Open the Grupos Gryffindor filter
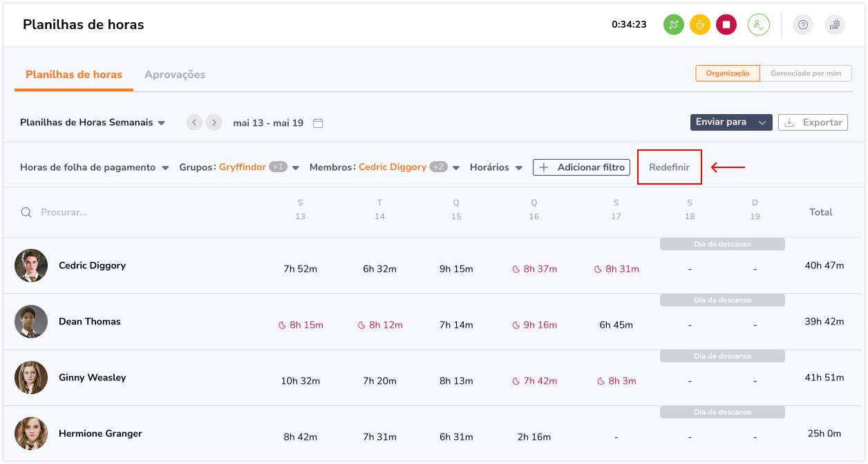868x464 pixels. (238, 167)
